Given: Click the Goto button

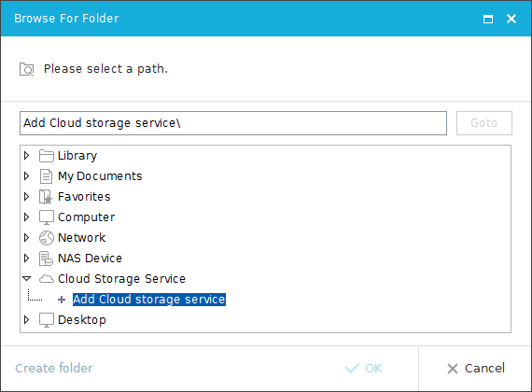Looking at the screenshot, I should pyautogui.click(x=484, y=123).
